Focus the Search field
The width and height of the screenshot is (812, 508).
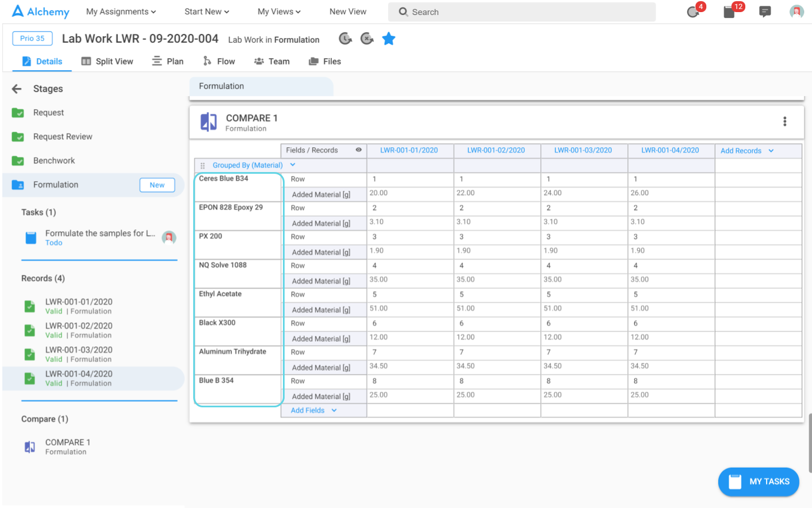(x=522, y=12)
